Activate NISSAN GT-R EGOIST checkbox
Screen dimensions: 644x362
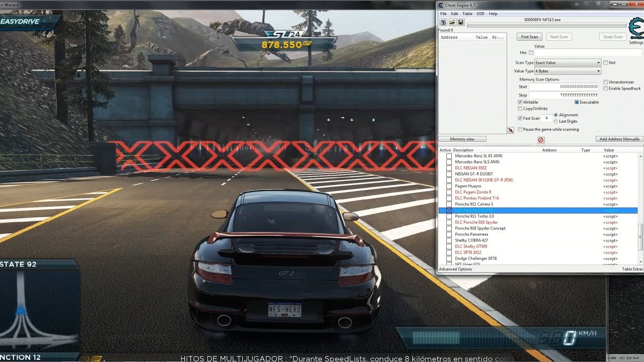[x=449, y=174]
